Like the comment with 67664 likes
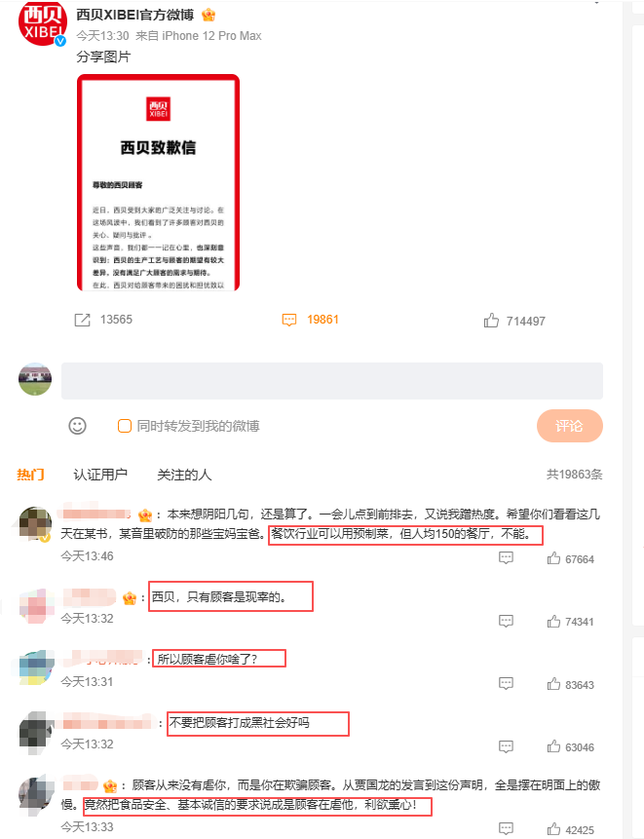Screen dimensions: 644x839 point(553,558)
